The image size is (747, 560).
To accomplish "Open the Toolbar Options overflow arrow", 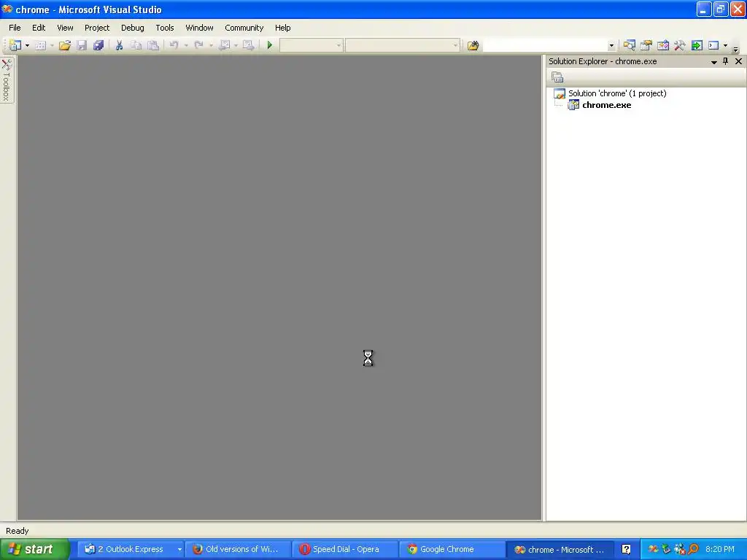I will [x=735, y=48].
